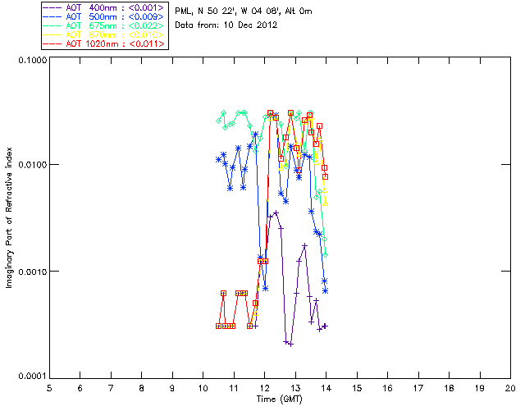The height and width of the screenshot is (420, 525).
Task: Select the AOT 1020nm legend entry
Action: point(104,43)
